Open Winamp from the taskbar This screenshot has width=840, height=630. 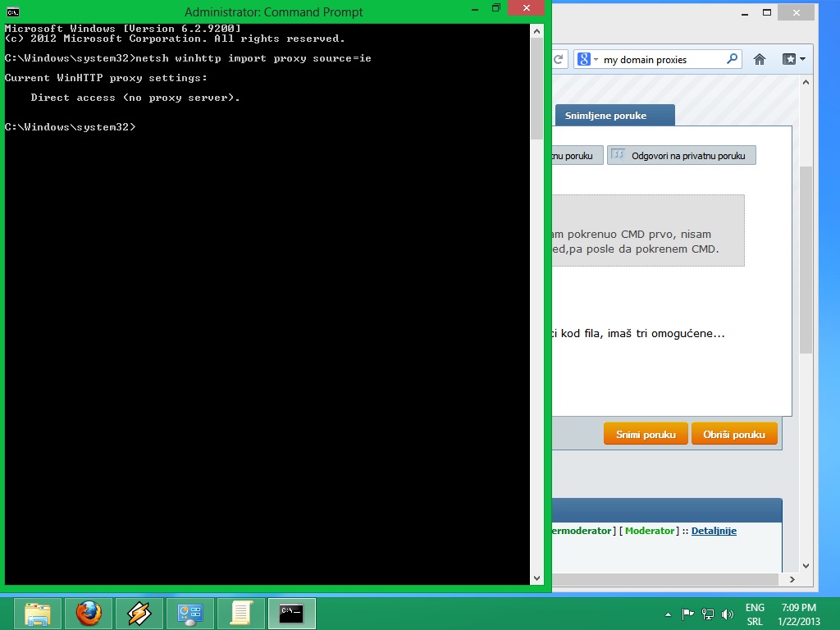[139, 614]
